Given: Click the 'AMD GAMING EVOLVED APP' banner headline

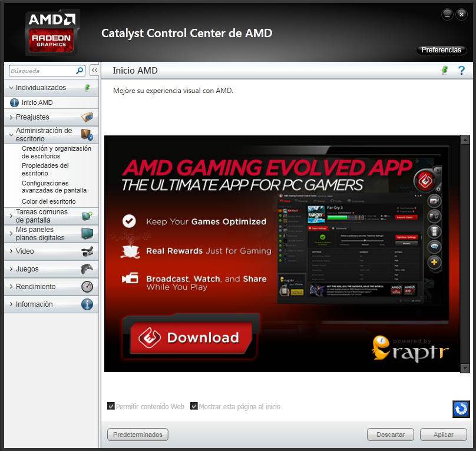Looking at the screenshot, I should [267, 168].
